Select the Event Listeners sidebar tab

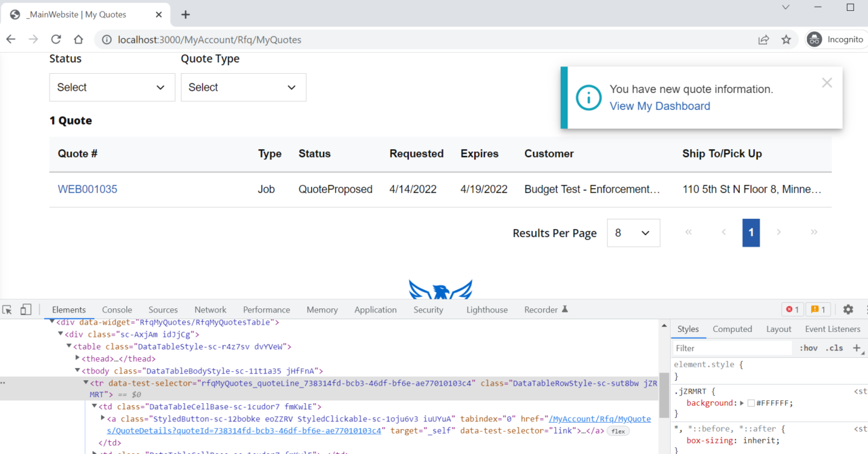(x=833, y=329)
